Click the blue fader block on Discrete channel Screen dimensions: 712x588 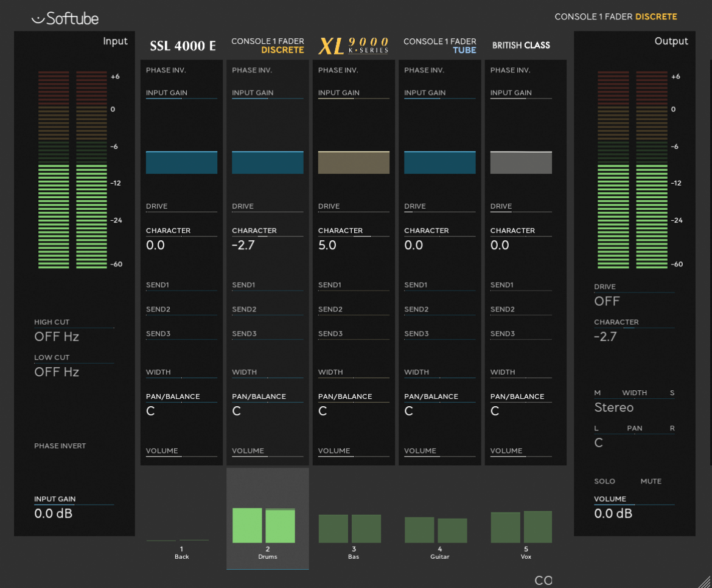pyautogui.click(x=267, y=162)
